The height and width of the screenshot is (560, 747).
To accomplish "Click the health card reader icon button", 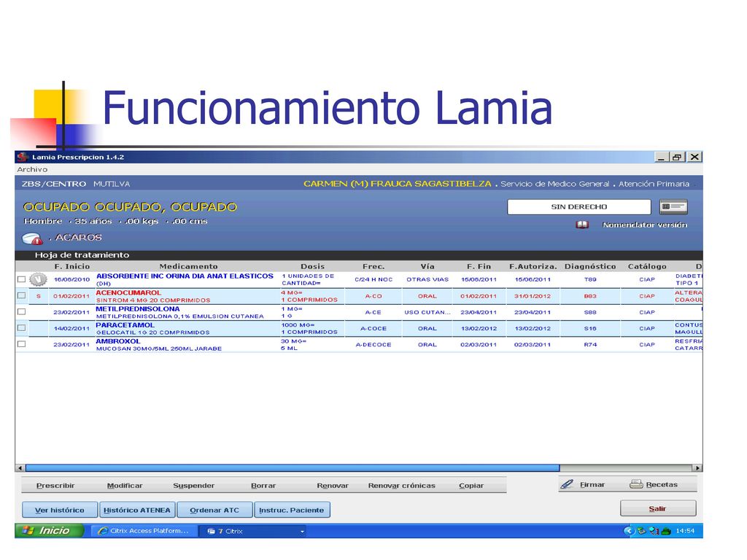I will pyautogui.click(x=673, y=206).
